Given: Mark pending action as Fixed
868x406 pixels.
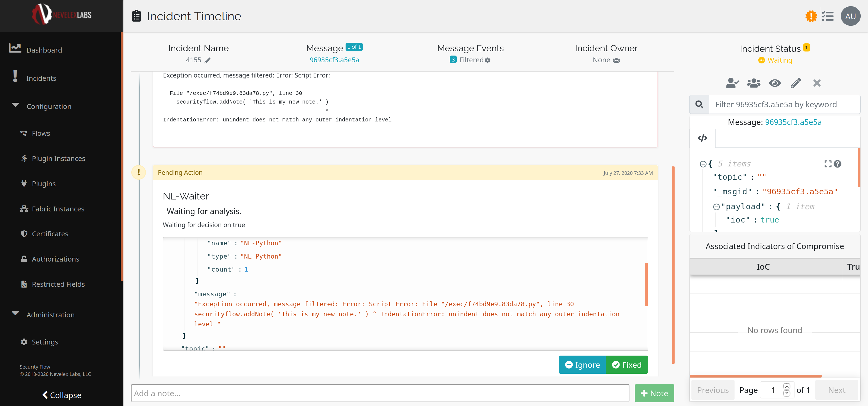Looking at the screenshot, I should [x=626, y=365].
